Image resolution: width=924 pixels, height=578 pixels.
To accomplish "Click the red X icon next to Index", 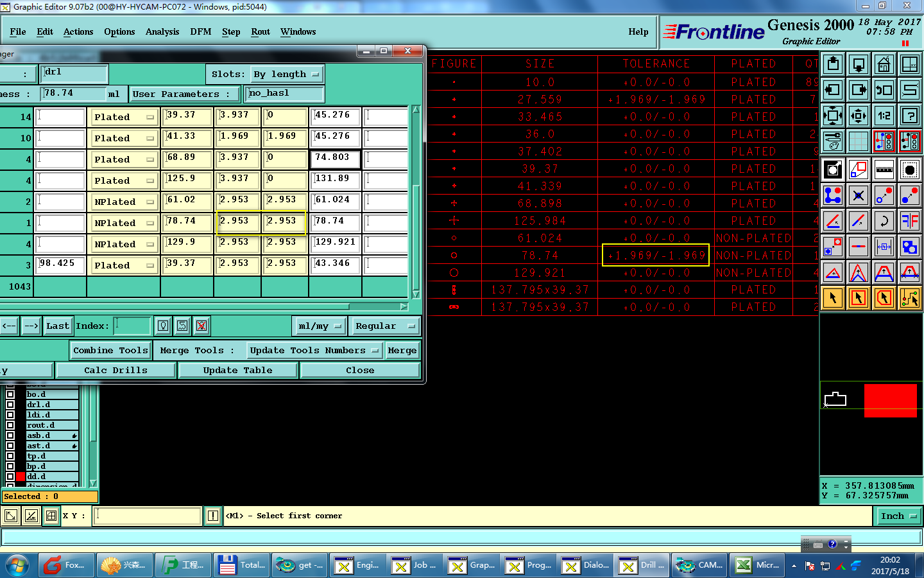I will point(201,326).
